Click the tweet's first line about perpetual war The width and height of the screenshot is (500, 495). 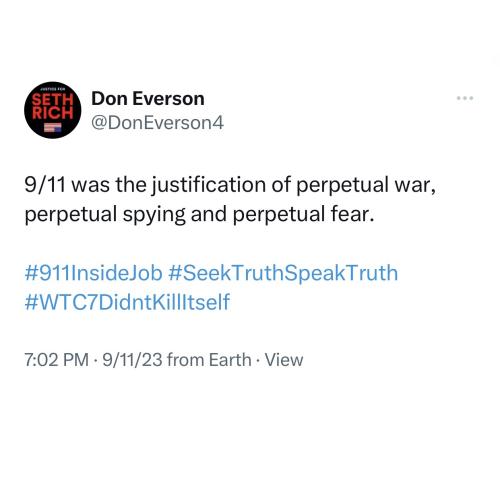(x=230, y=185)
